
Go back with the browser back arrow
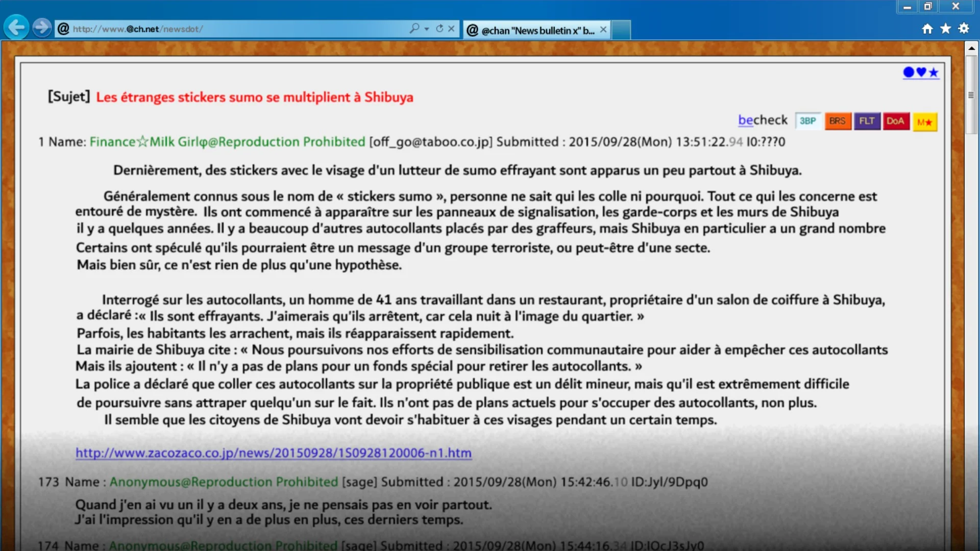(x=17, y=27)
